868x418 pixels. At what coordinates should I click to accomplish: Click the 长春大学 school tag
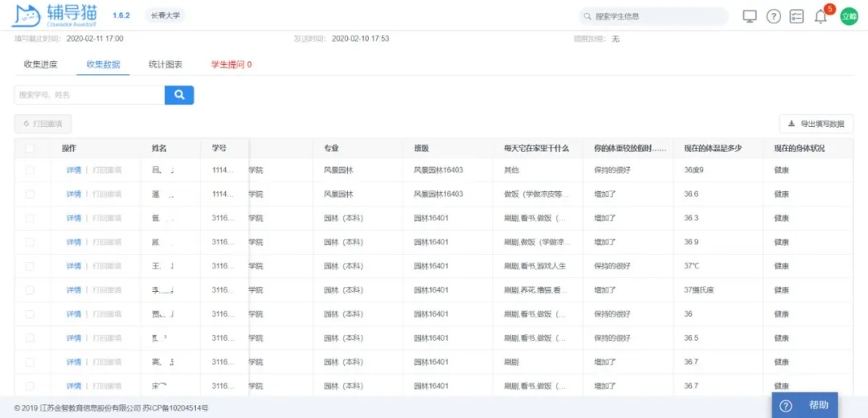(x=165, y=15)
